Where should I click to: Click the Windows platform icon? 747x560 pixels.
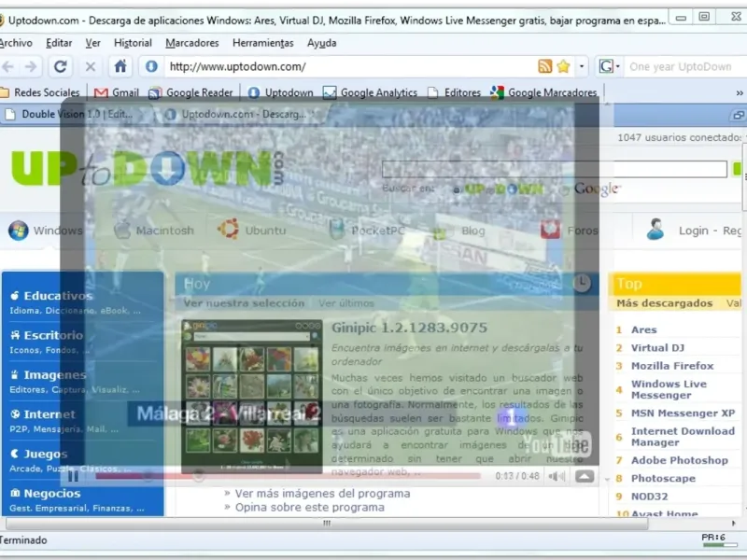(x=18, y=231)
